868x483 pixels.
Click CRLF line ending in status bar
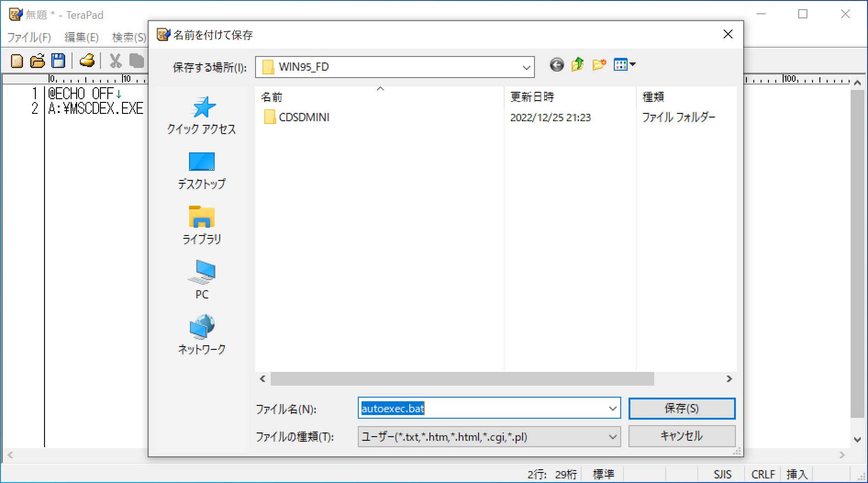(x=763, y=474)
